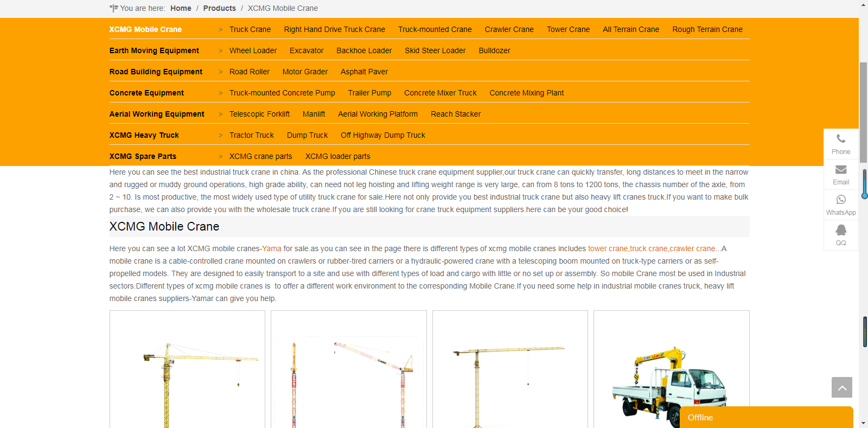This screenshot has width=868, height=428.
Task: Open Skid Steer Loader subcategory
Action: pos(435,50)
